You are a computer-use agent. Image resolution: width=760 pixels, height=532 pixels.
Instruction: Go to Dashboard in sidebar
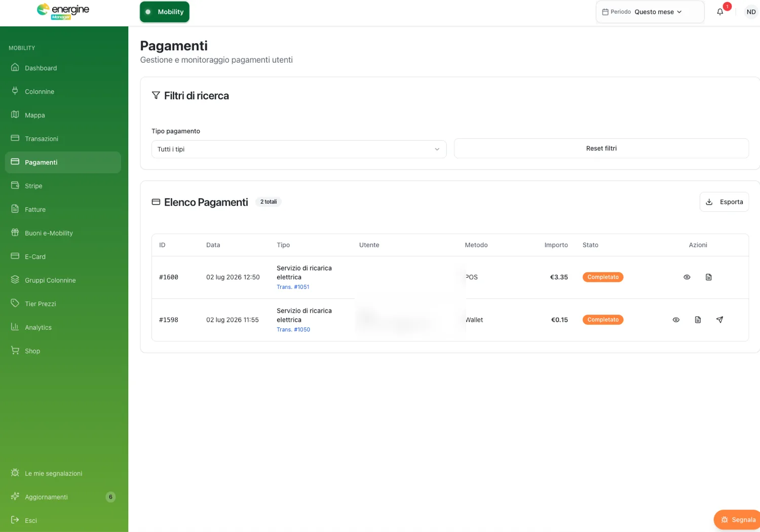63,68
